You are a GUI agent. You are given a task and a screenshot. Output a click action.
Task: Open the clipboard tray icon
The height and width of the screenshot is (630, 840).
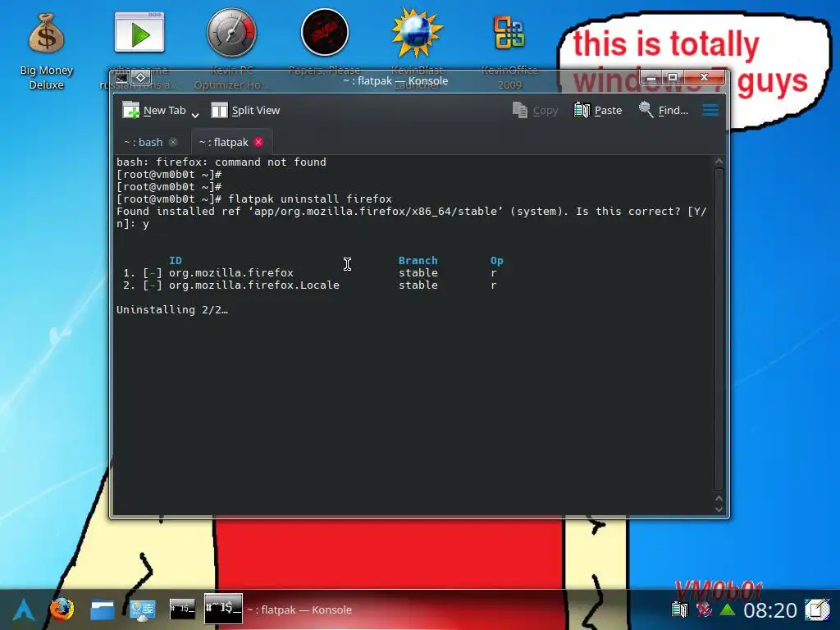click(x=680, y=609)
